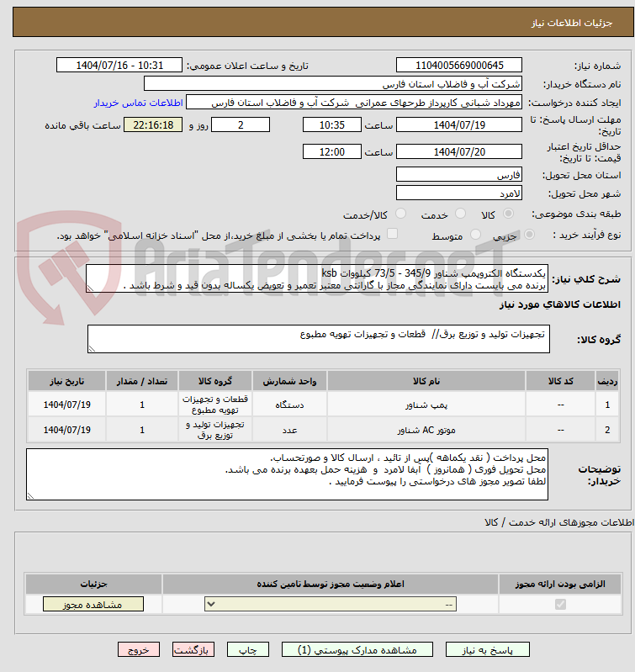
Task: Click the requester name field مهرداد شبانی
Action: click(354, 103)
